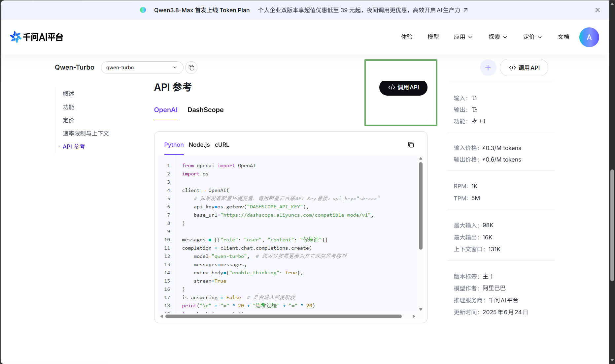Click the green orb banner icon
This screenshot has width=615, height=364.
[143, 10]
